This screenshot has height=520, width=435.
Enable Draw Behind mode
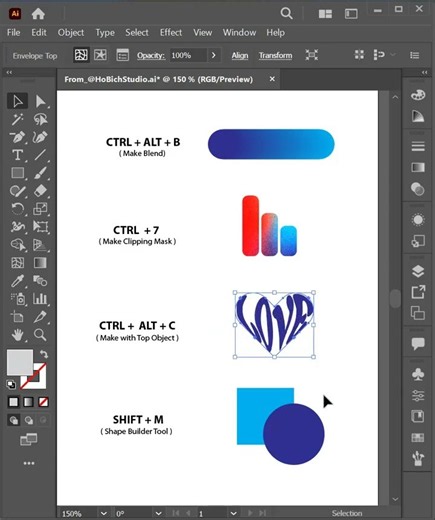(x=29, y=420)
